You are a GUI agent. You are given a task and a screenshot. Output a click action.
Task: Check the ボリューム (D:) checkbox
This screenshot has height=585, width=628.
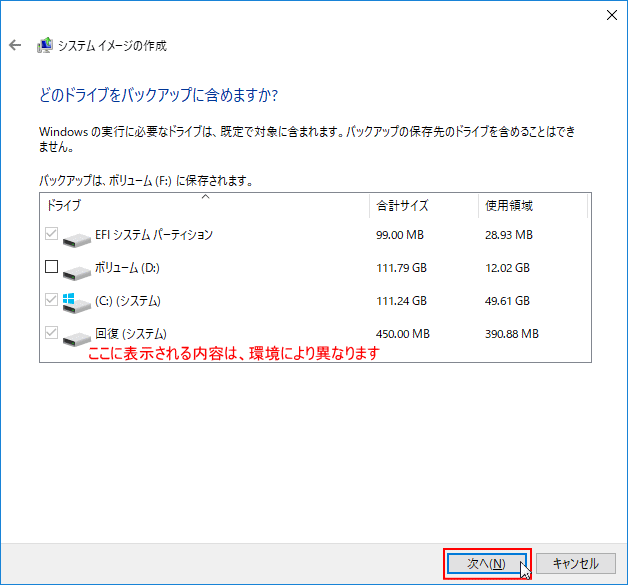(51, 266)
